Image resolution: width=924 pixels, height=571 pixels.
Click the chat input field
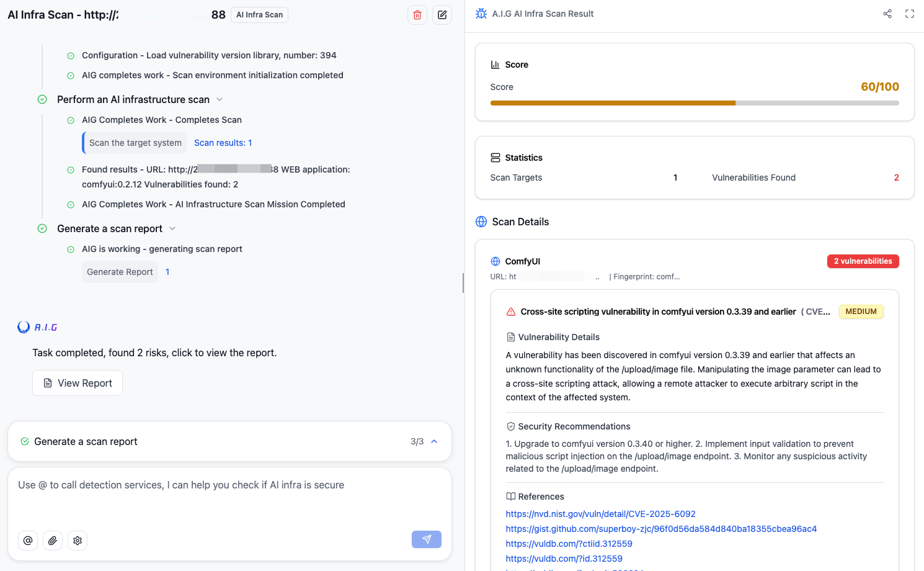[229, 497]
